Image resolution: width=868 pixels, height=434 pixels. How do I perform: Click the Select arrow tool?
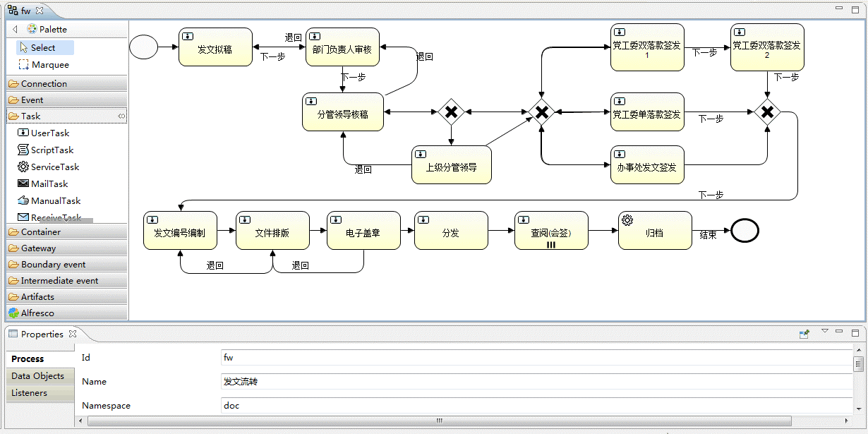pyautogui.click(x=43, y=48)
